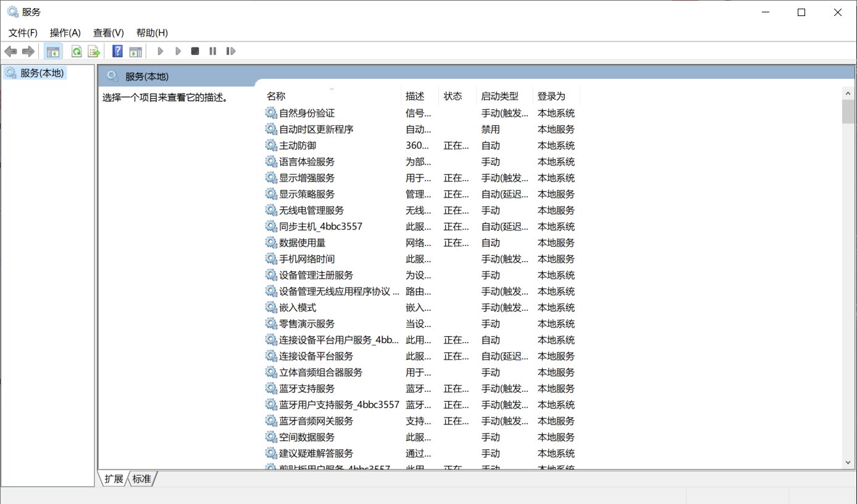Click the Forward arrow toolbar icon
857x504 pixels.
[28, 51]
